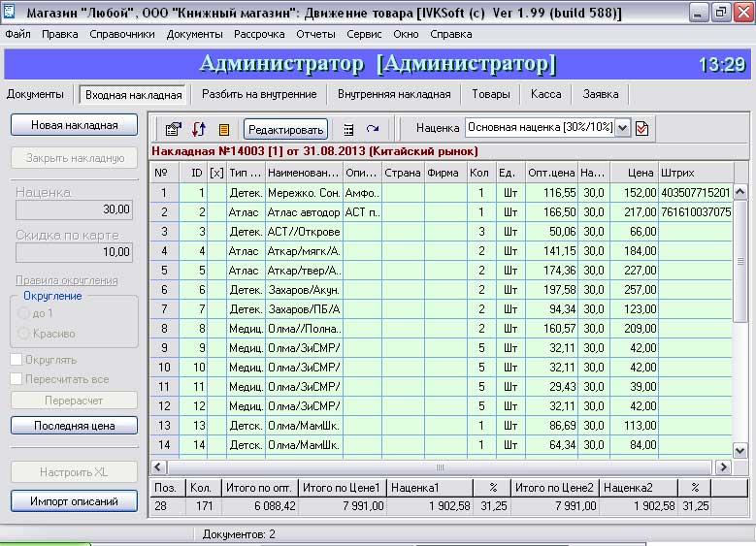
Task: Click the Новая накладная button
Action: tap(75, 125)
